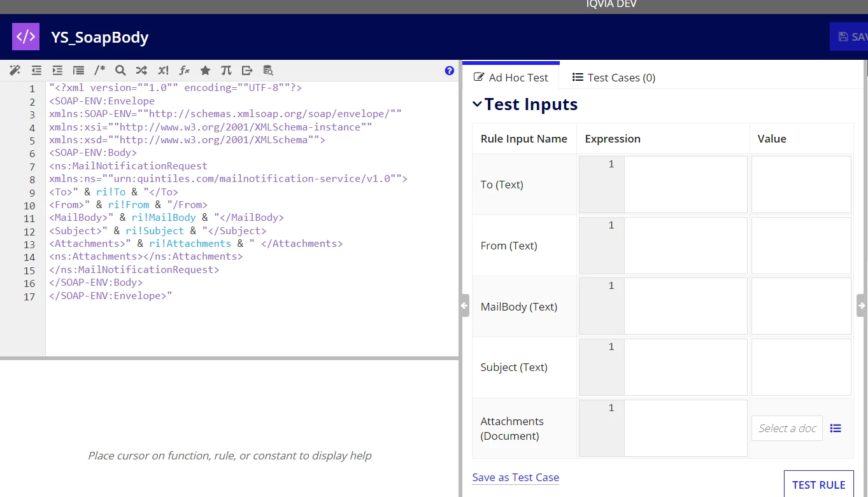Collapse panel with left arrow handle
Screen dimensions: 868x497
[x=464, y=305]
